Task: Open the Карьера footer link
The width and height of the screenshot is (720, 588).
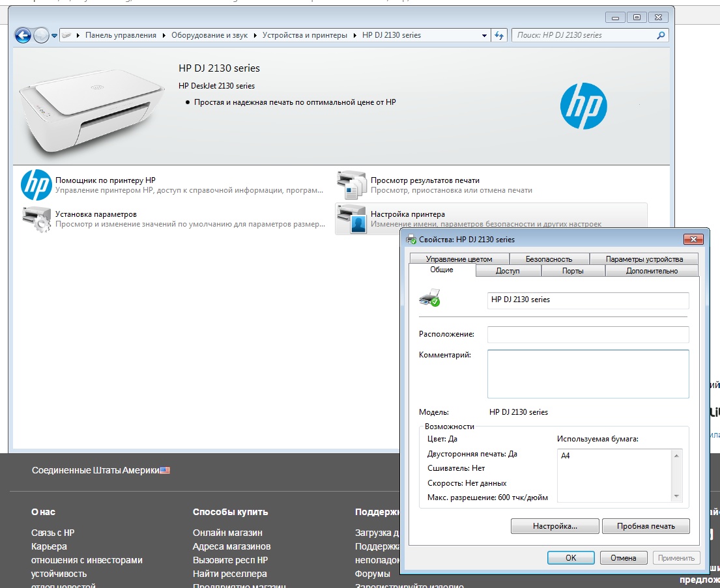Action: click(x=49, y=547)
